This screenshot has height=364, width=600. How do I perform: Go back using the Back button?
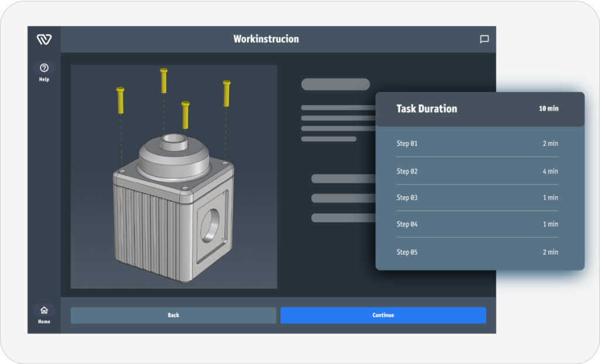tap(173, 315)
